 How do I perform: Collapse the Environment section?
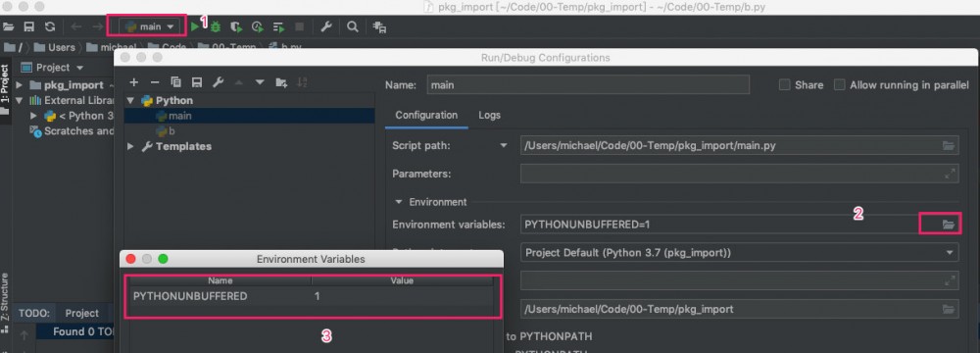[x=398, y=202]
